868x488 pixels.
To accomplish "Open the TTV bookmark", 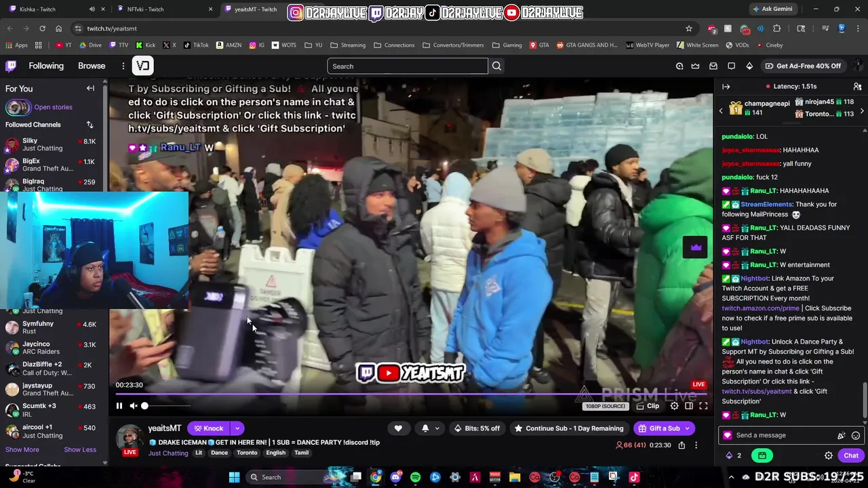I will (119, 45).
